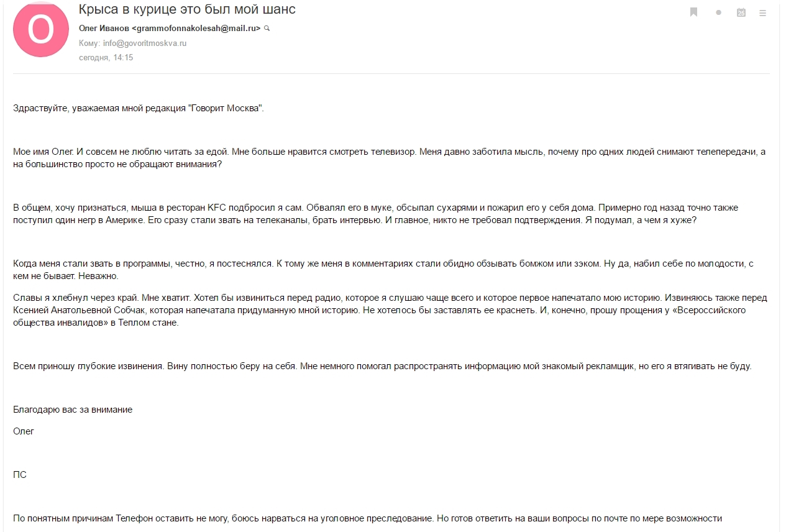Click the paragraph starting "Славы я хлебнул"

(385, 310)
